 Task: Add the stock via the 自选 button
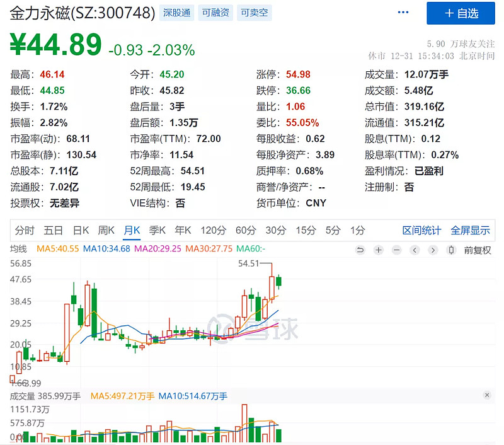pyautogui.click(x=461, y=13)
